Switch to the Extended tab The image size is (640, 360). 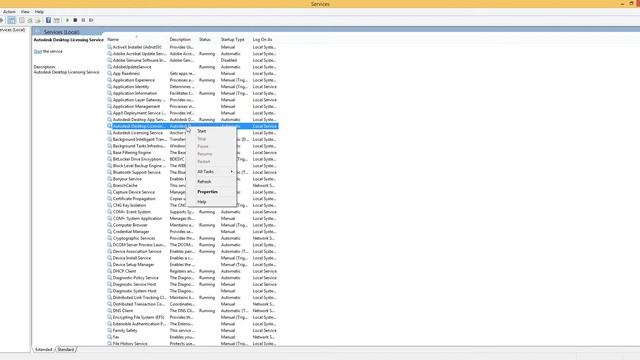(44, 349)
